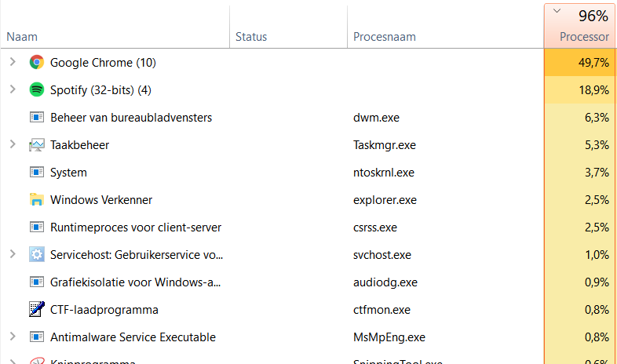The image size is (617, 364).
Task: Select the csrss.exe process name
Action: pos(375,227)
